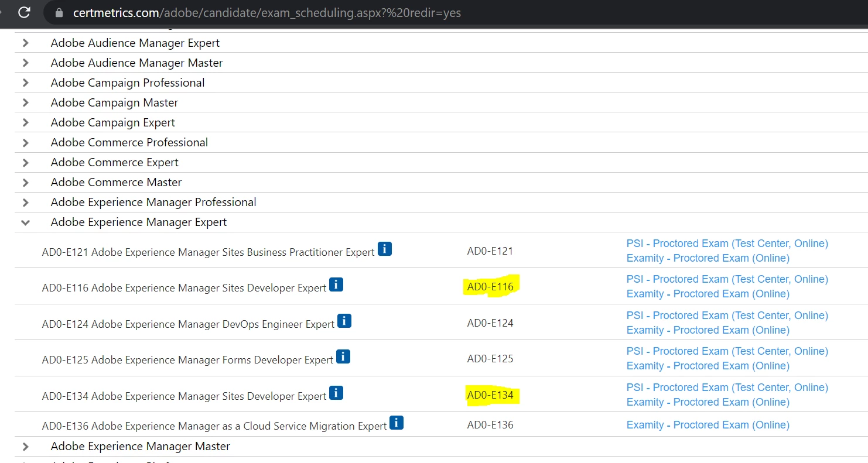Schedule AD0-E121 via PSI Proctored Exam link

click(x=727, y=243)
